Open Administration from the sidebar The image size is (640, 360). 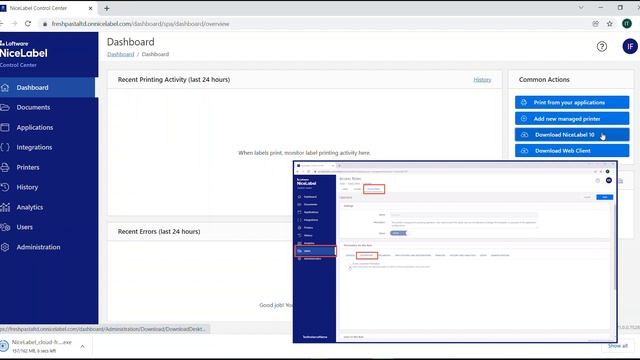(x=48, y=247)
